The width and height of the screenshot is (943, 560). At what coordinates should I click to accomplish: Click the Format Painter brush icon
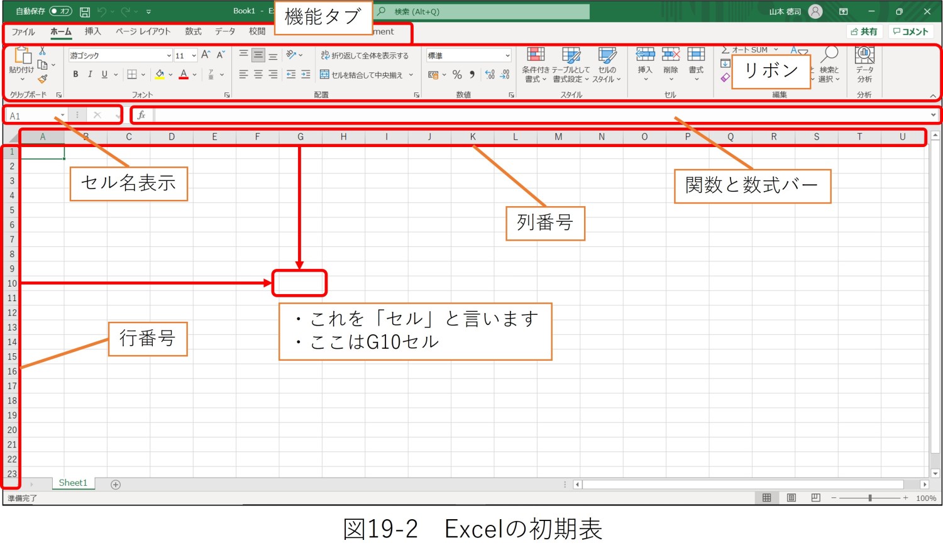[x=42, y=79]
